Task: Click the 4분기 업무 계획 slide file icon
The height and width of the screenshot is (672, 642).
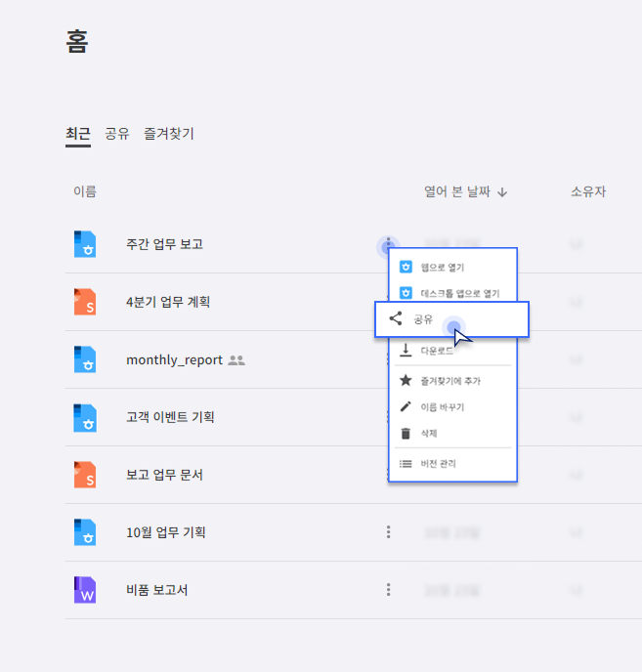Action: 85,302
